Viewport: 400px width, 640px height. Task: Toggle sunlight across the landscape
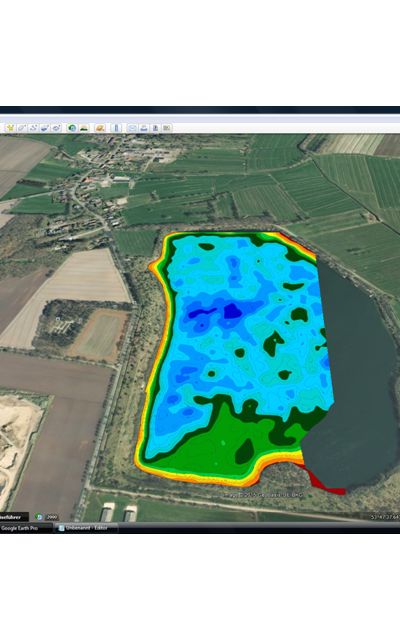coord(84,128)
